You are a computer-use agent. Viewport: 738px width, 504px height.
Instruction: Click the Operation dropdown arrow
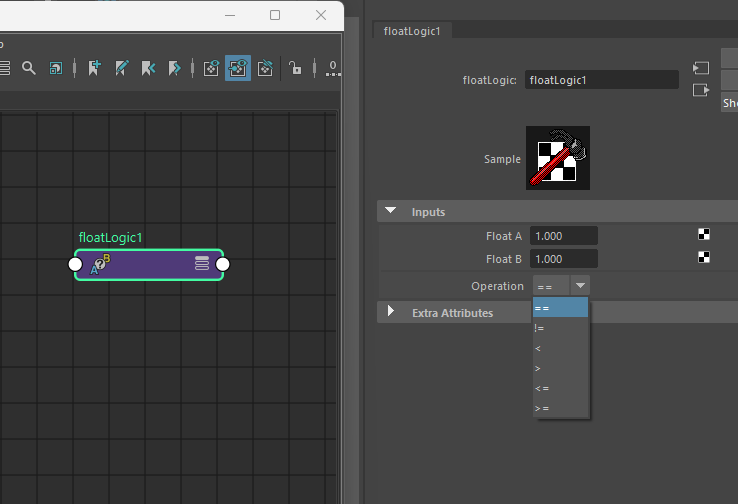(581, 286)
